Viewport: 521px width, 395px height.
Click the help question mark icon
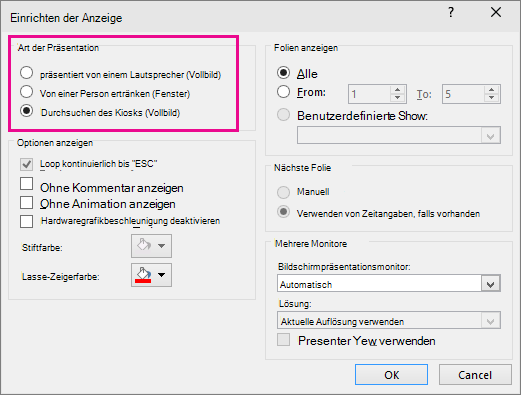pos(451,13)
